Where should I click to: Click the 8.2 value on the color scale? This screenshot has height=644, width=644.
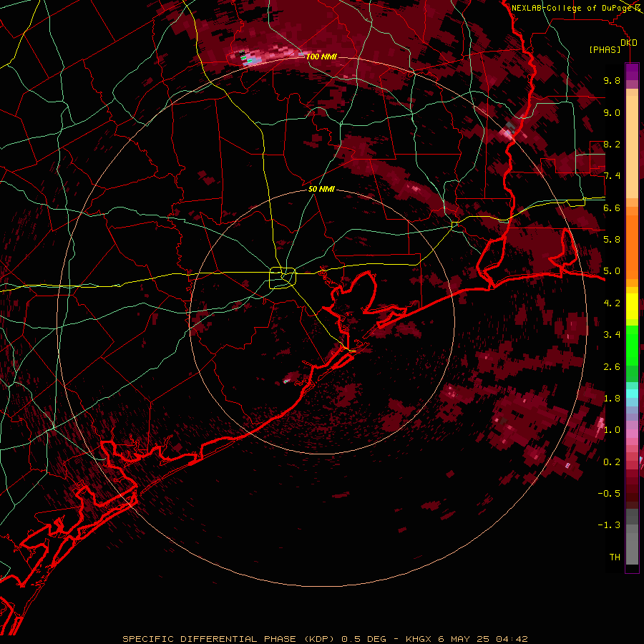(612, 144)
